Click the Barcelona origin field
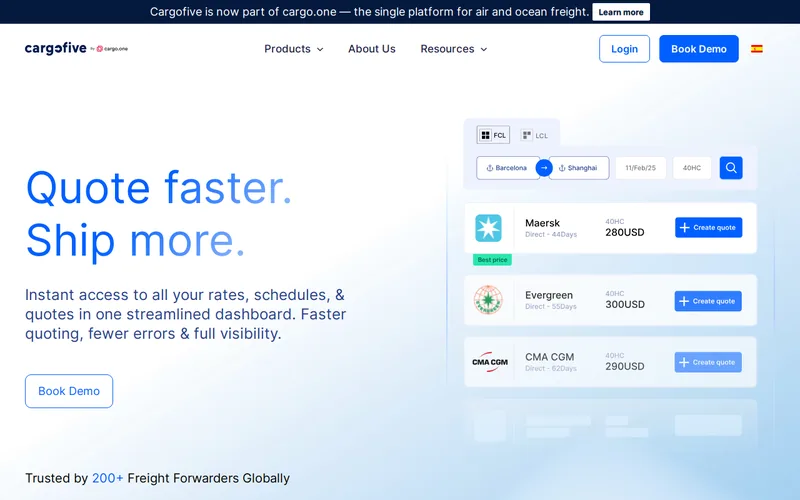800x500 pixels. point(508,168)
